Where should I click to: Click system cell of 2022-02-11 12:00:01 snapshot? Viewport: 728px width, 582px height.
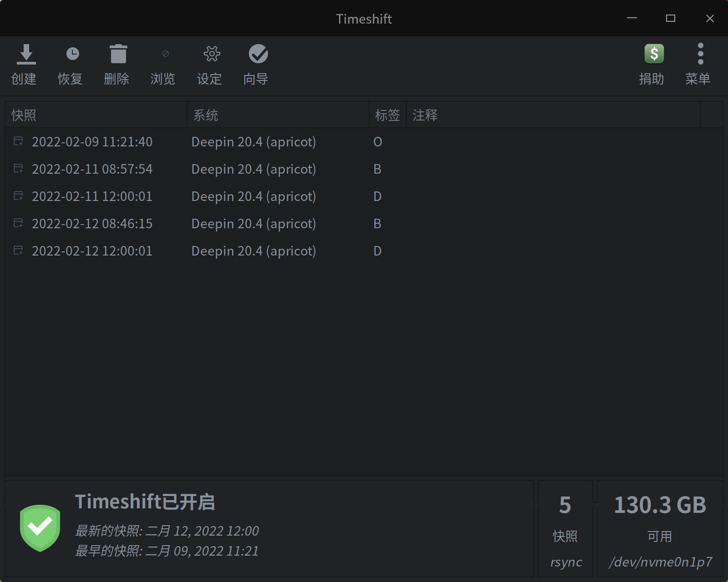tap(253, 196)
